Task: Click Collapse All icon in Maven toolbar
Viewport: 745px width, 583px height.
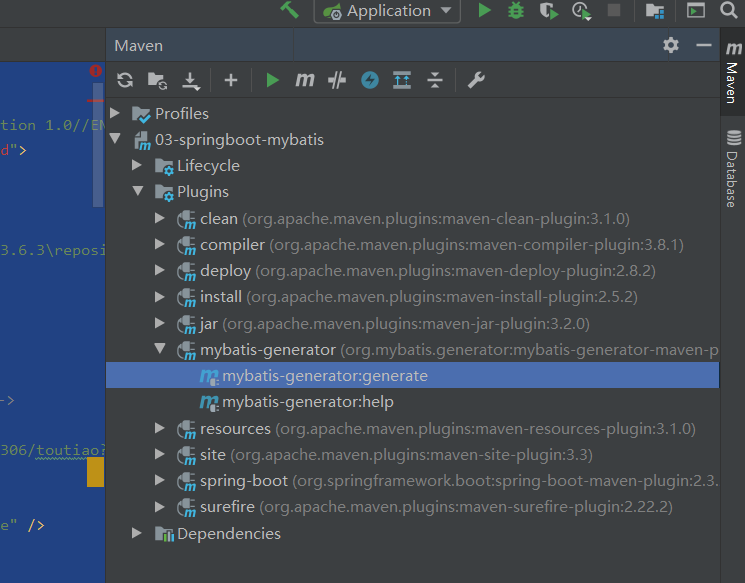Action: click(x=435, y=80)
